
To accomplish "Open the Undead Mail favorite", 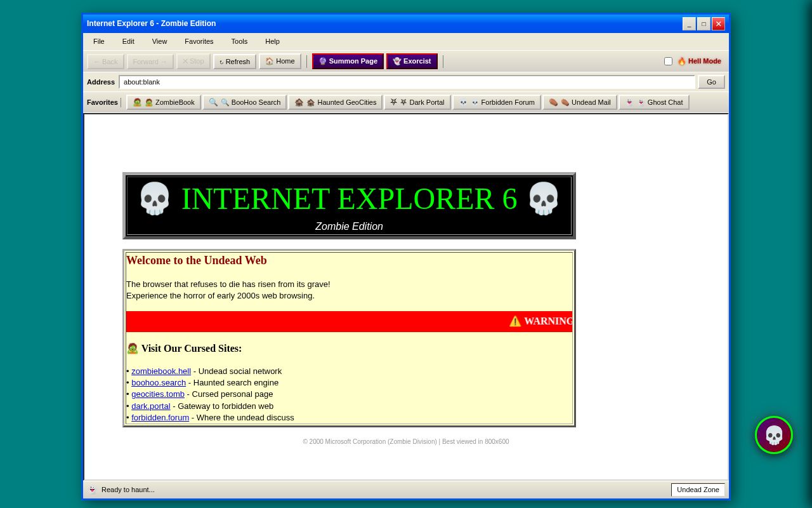I will 580,102.
